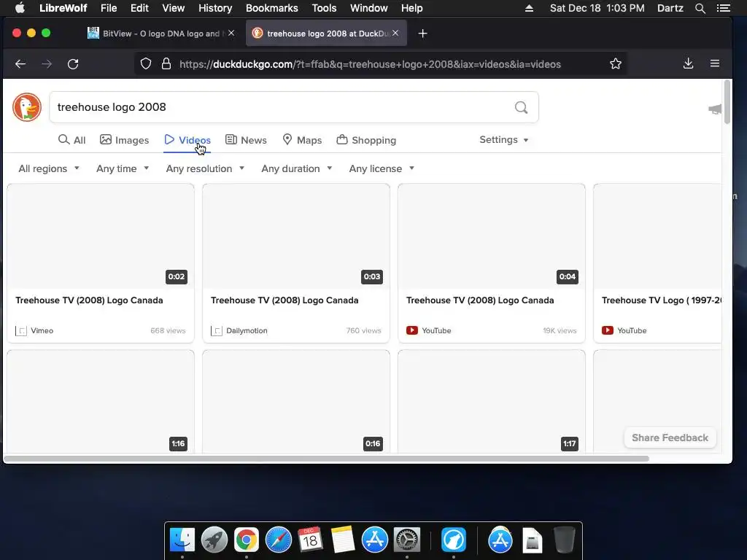Screen dimensions: 747x560
Task: Open System Preferences gear in dock
Action: (x=407, y=540)
